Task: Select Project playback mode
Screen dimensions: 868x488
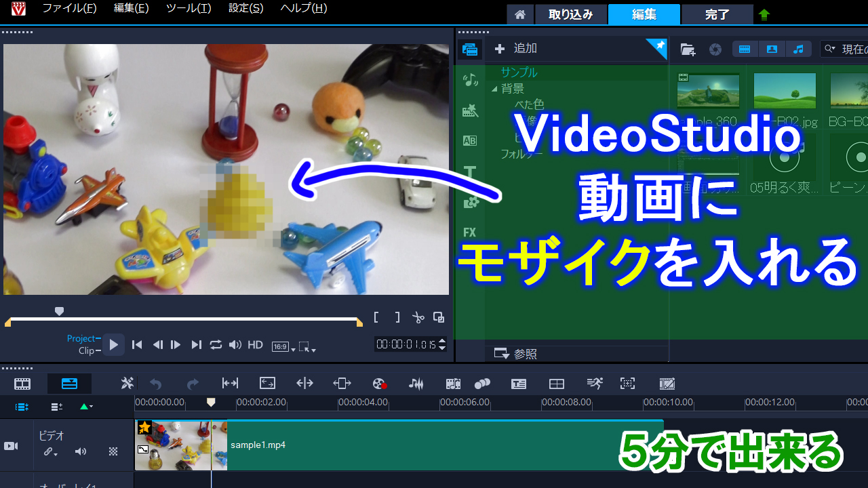Action: coord(81,338)
